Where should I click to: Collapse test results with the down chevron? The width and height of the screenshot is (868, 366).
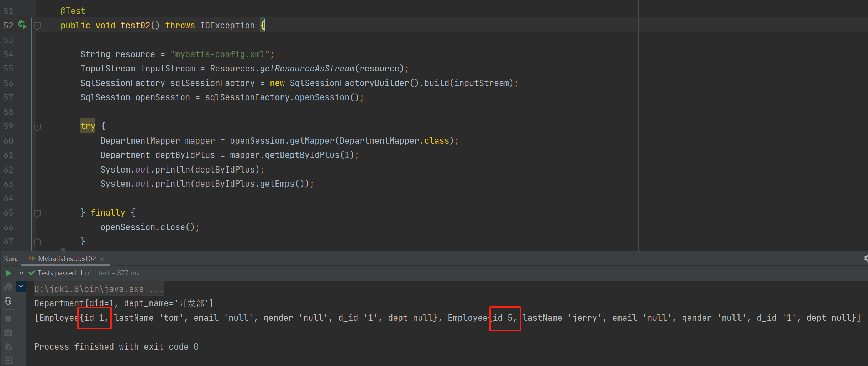coord(21,286)
